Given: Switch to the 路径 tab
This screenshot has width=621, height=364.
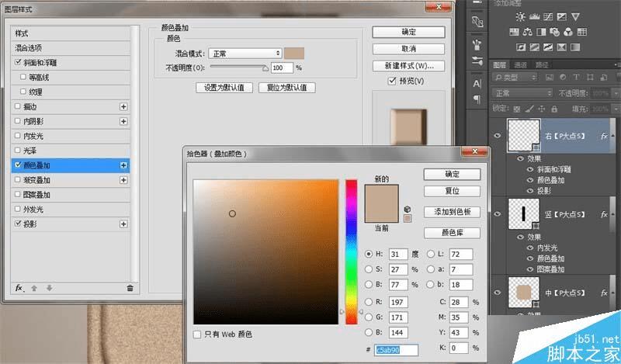Looking at the screenshot, I should 542,65.
